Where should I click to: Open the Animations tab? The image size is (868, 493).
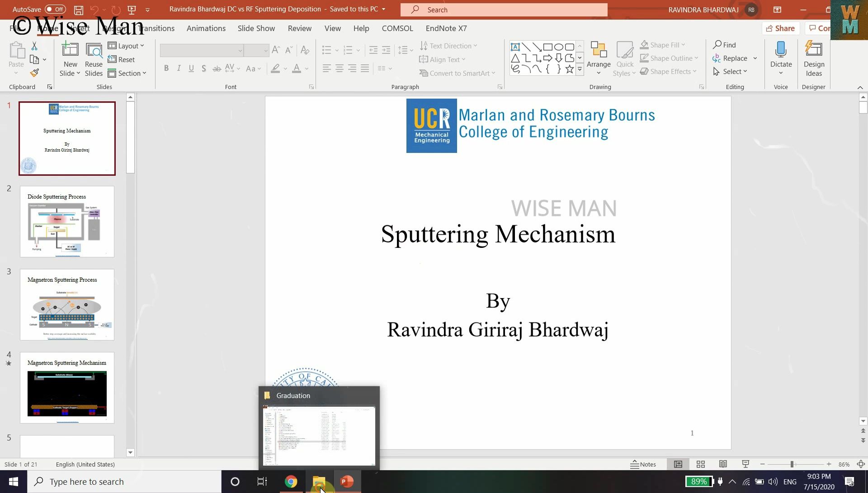click(206, 28)
